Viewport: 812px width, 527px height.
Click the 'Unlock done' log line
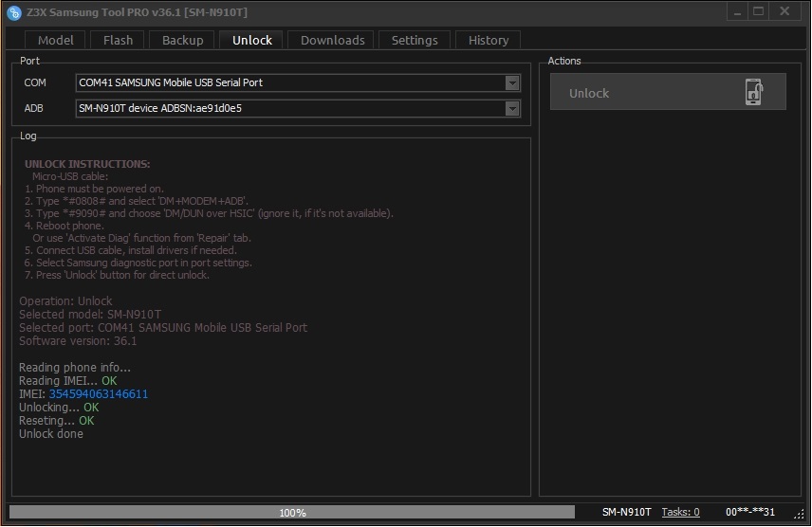point(51,434)
